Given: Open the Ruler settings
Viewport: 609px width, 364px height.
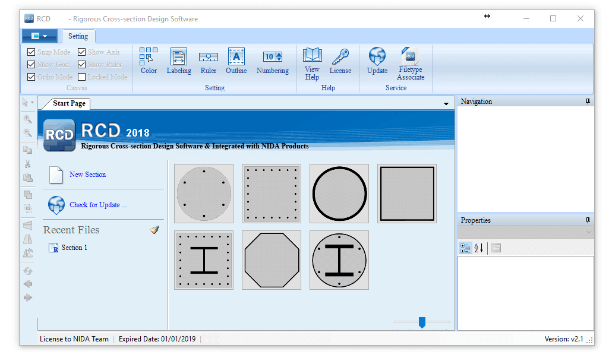Looking at the screenshot, I should click(x=208, y=61).
